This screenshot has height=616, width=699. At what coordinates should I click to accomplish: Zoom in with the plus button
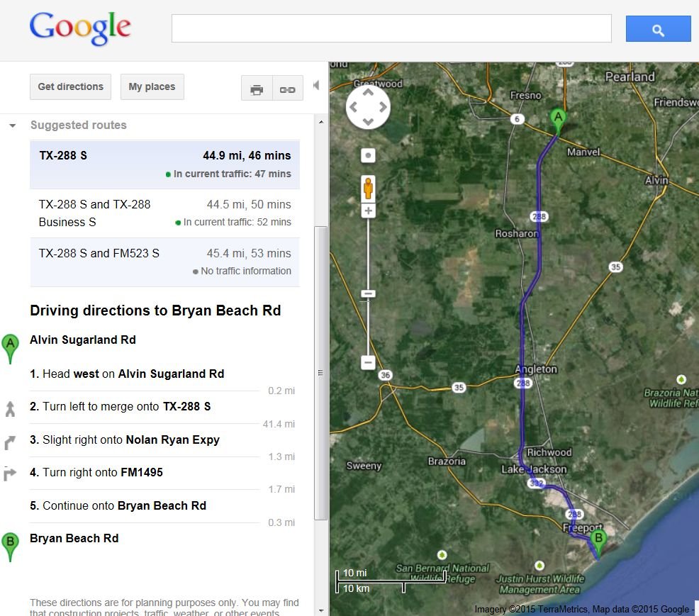coord(368,211)
